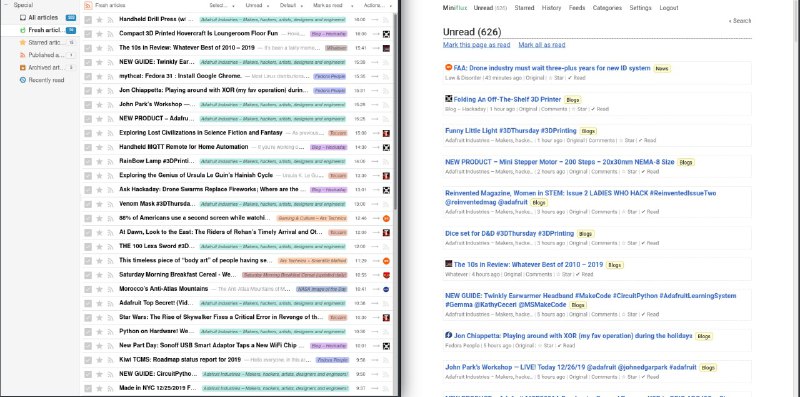
Task: Click publish icon on Jon Chiappetta XOR row
Action: click(110, 90)
